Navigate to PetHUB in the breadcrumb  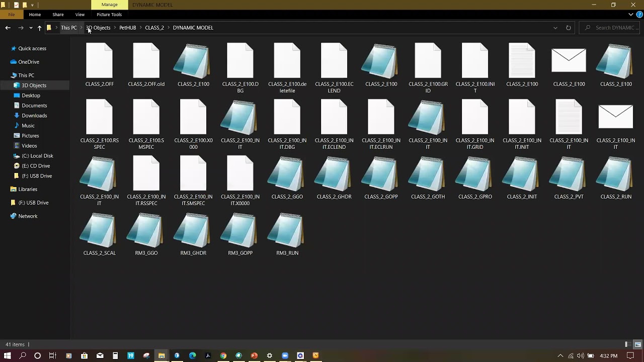128,28
